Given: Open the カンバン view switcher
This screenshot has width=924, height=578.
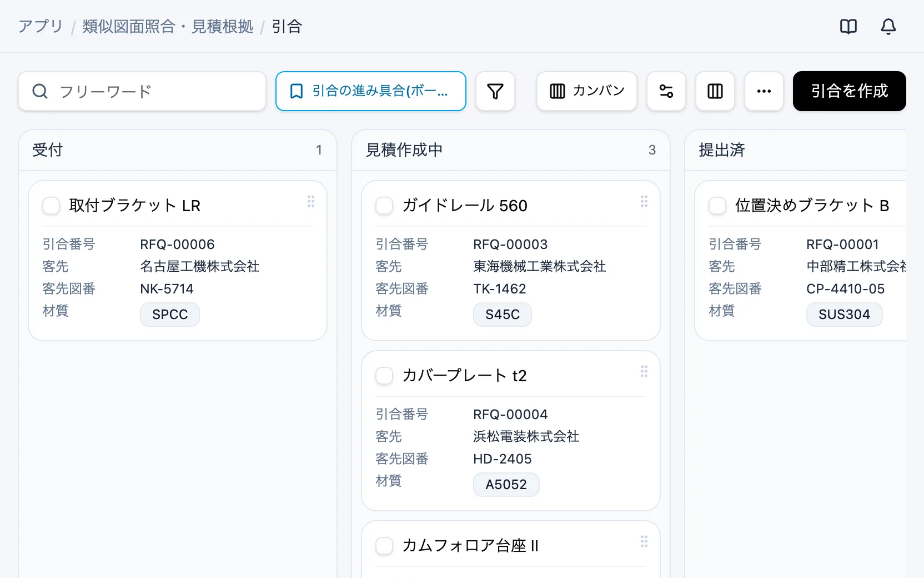Looking at the screenshot, I should pos(587,91).
